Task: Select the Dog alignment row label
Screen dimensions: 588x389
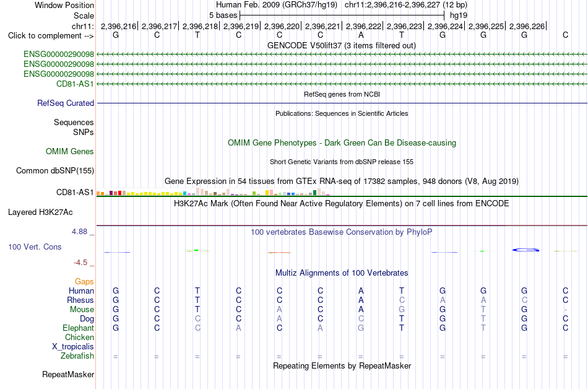Action: pyautogui.click(x=87, y=319)
